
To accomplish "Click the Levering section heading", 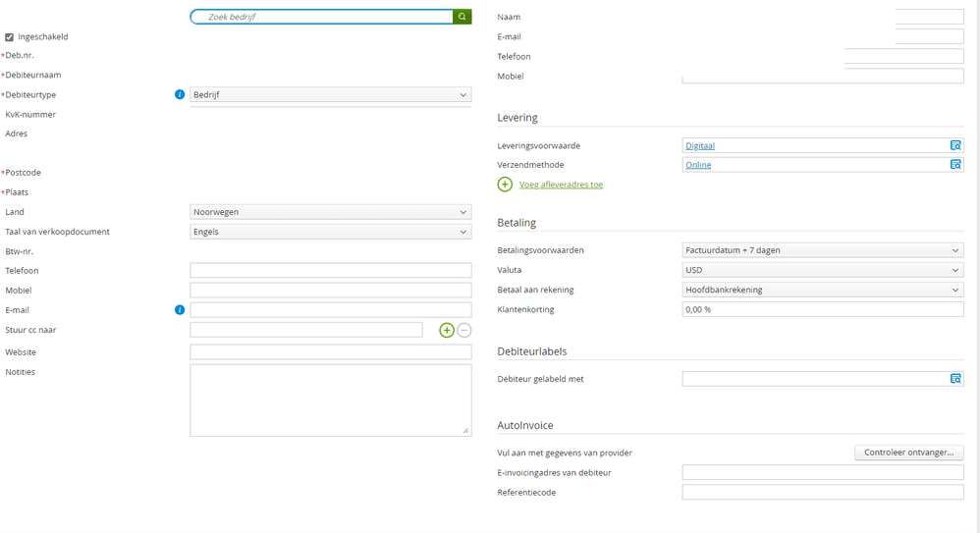I will point(517,118).
